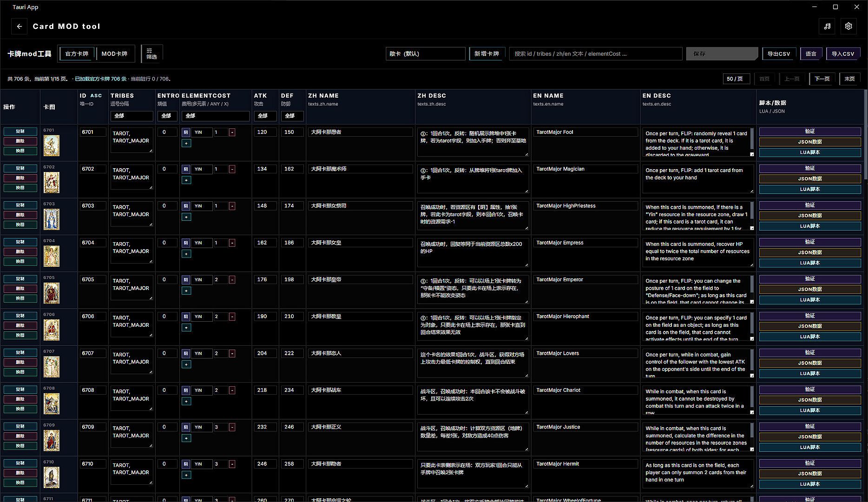Viewport: 868px width, 502px height.
Task: Open the 筛选 filter panel
Action: point(151,53)
